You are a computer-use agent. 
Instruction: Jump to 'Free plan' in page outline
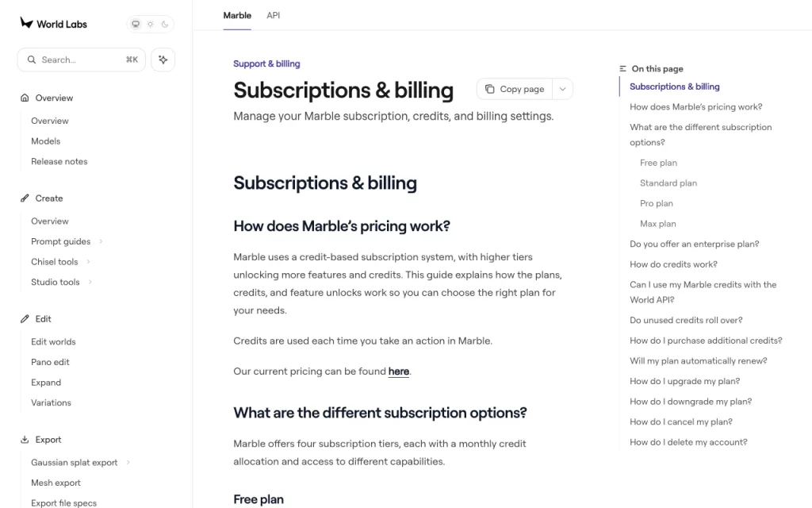coord(658,163)
